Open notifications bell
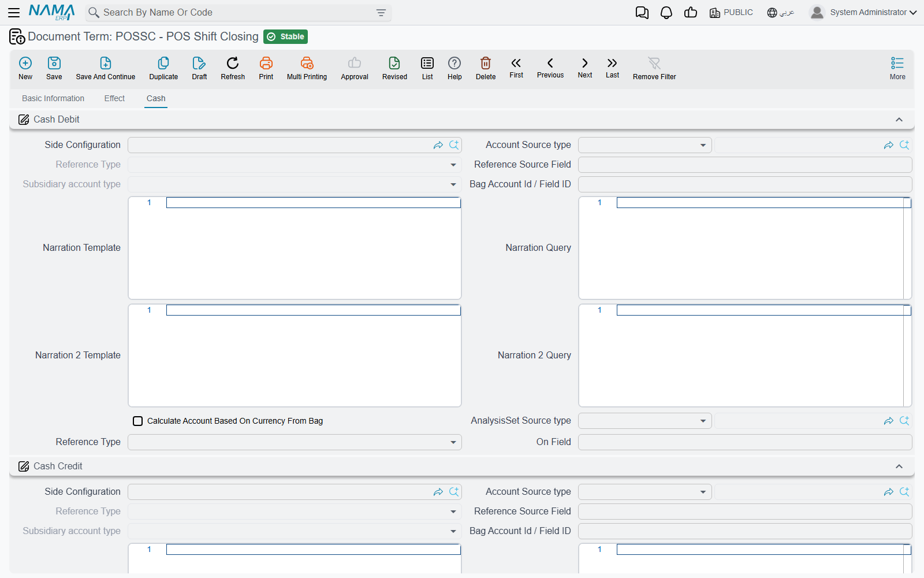Viewport: 924px width, 578px height. point(666,13)
